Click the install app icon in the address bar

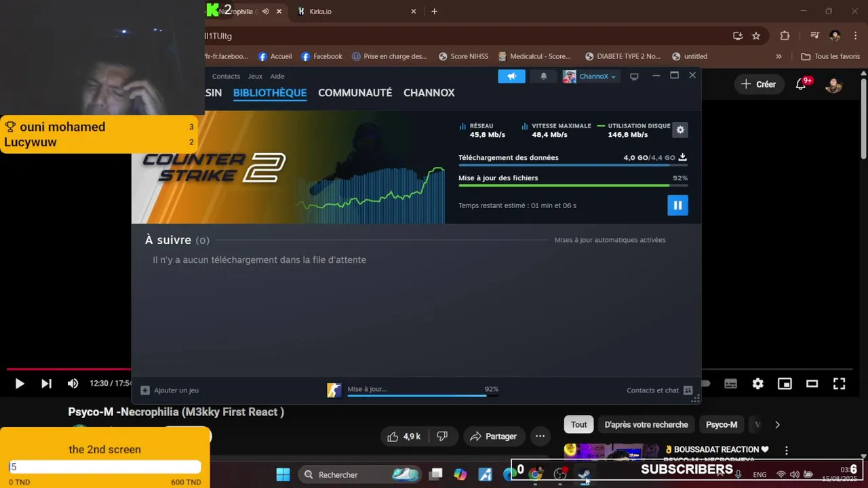click(738, 36)
